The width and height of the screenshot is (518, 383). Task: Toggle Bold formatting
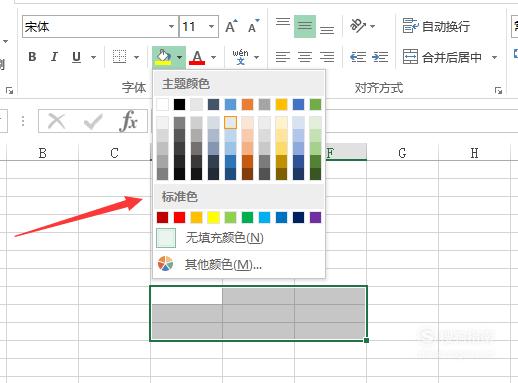pyautogui.click(x=32, y=57)
